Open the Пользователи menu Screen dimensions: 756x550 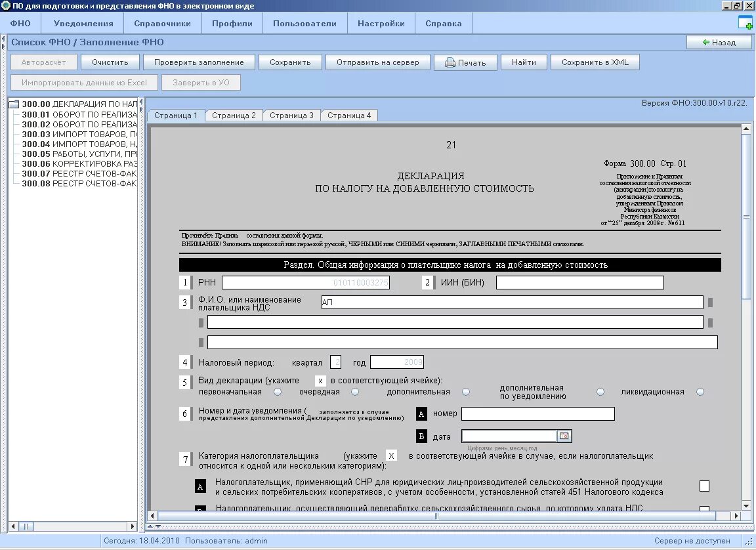coord(304,23)
